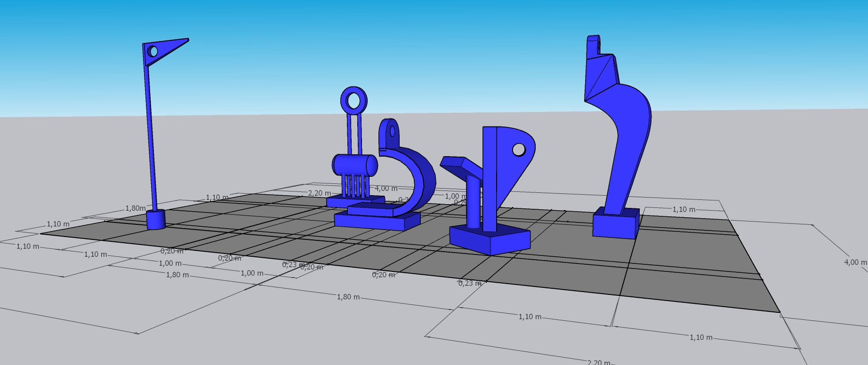Click the hexagonal base under the fin sculpture

490,240
